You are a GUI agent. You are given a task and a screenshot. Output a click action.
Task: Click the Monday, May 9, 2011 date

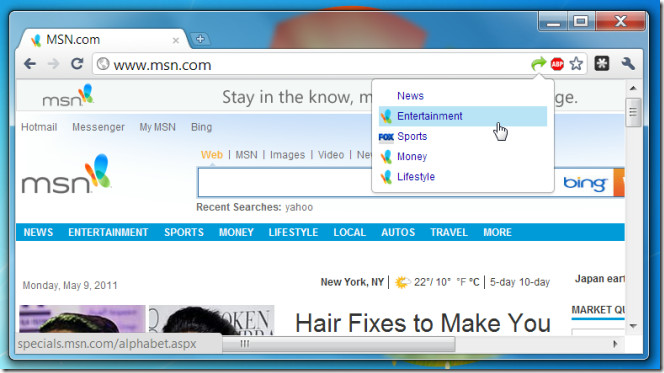(70, 285)
